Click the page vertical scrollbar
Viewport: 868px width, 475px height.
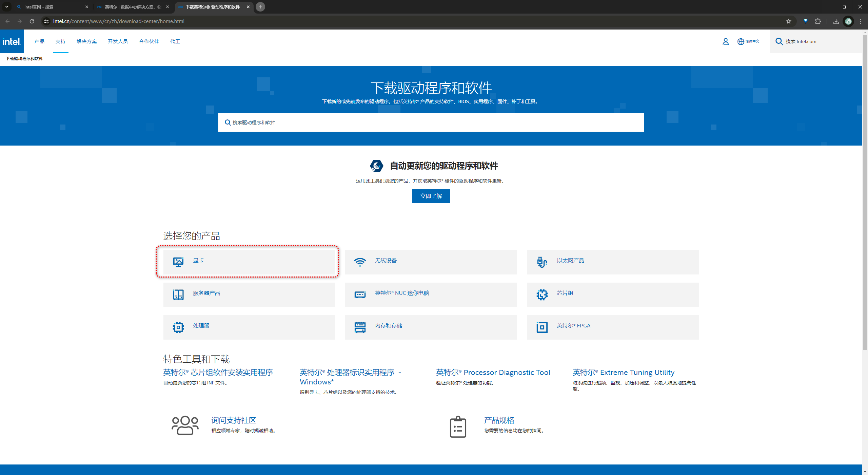[x=865, y=190]
